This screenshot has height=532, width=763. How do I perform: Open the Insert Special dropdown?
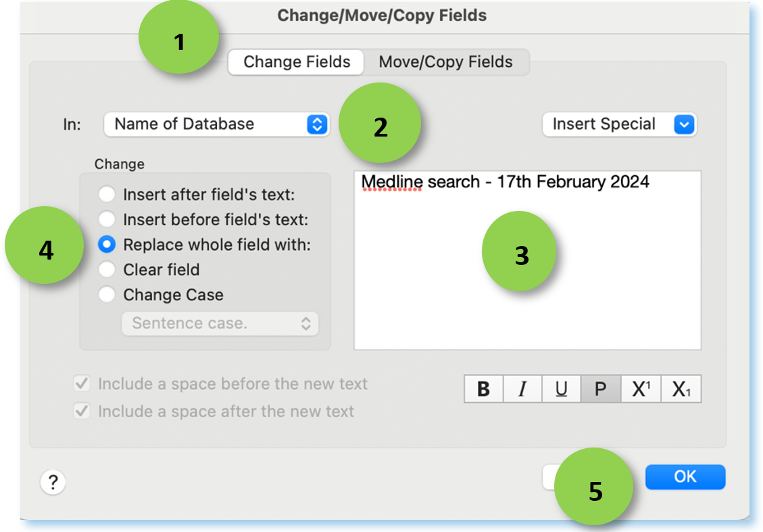coord(618,124)
